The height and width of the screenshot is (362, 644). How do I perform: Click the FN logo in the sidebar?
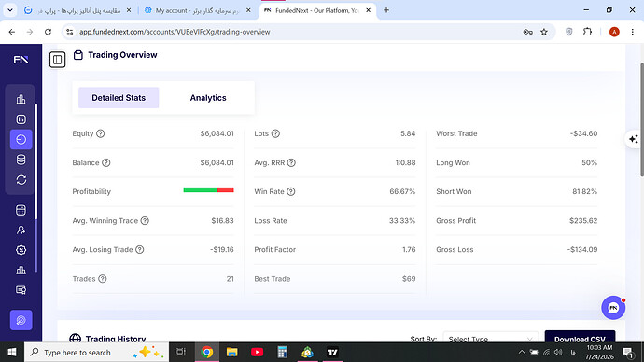click(21, 60)
